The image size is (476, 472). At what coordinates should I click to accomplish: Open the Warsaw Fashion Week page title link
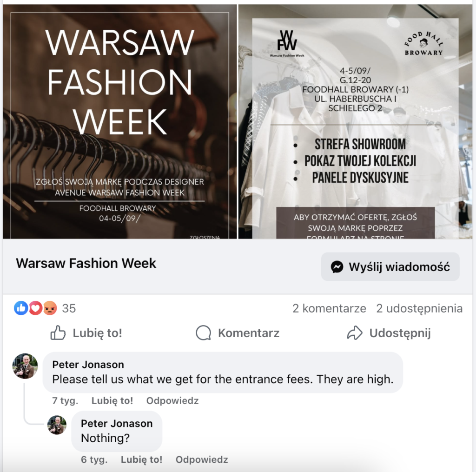[86, 263]
